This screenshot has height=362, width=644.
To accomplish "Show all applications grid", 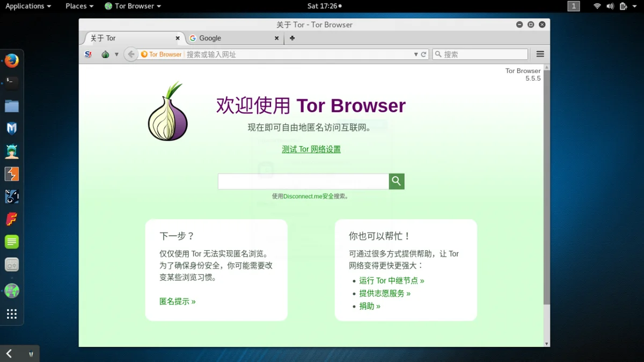I will tap(12, 314).
